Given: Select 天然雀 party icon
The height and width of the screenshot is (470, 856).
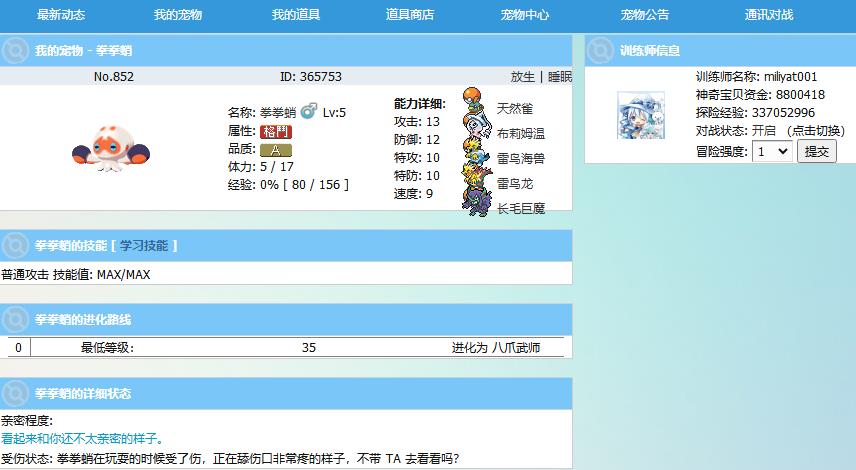Looking at the screenshot, I should (473, 98).
